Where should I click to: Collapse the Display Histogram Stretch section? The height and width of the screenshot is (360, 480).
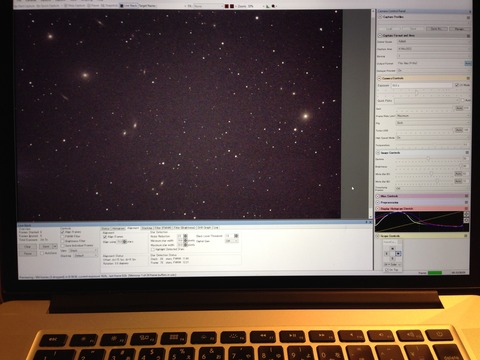point(378,208)
